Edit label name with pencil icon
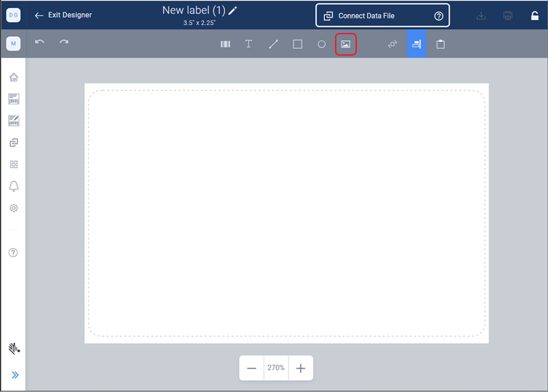This screenshot has height=392, width=548. coord(232,11)
